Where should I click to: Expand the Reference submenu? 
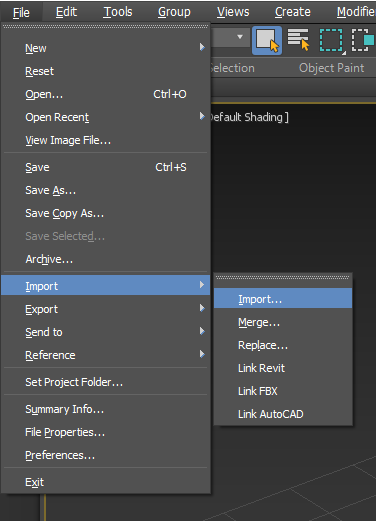106,355
